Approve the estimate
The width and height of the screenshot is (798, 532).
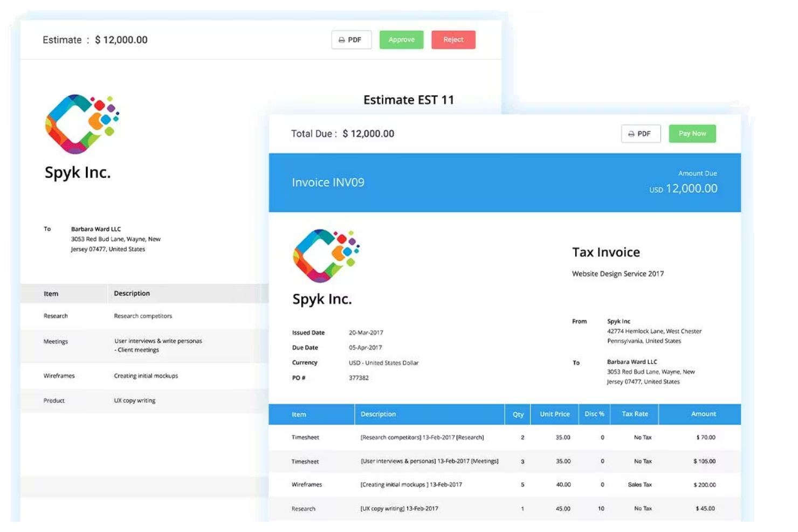tap(401, 39)
